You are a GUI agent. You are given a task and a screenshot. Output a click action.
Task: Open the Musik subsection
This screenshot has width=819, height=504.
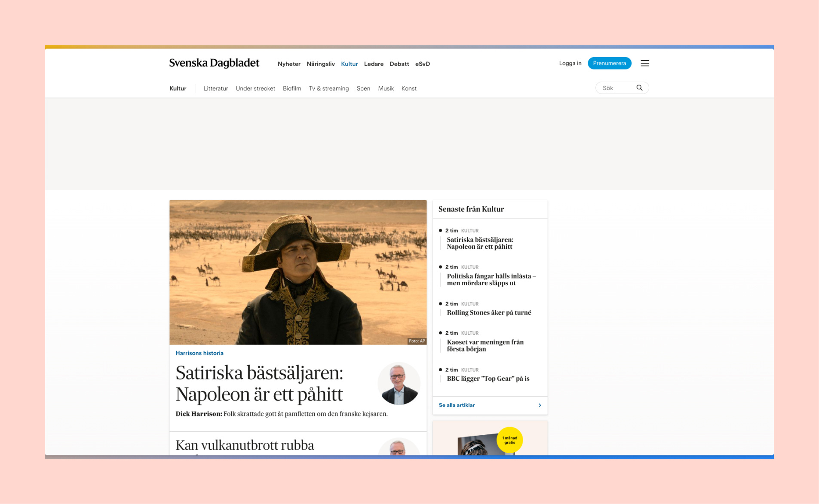click(386, 88)
